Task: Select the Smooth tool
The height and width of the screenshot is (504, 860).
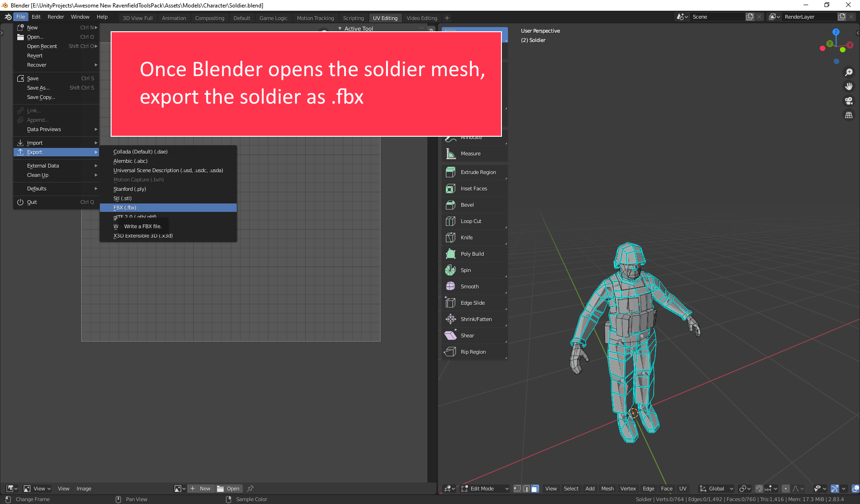Action: pos(474,287)
